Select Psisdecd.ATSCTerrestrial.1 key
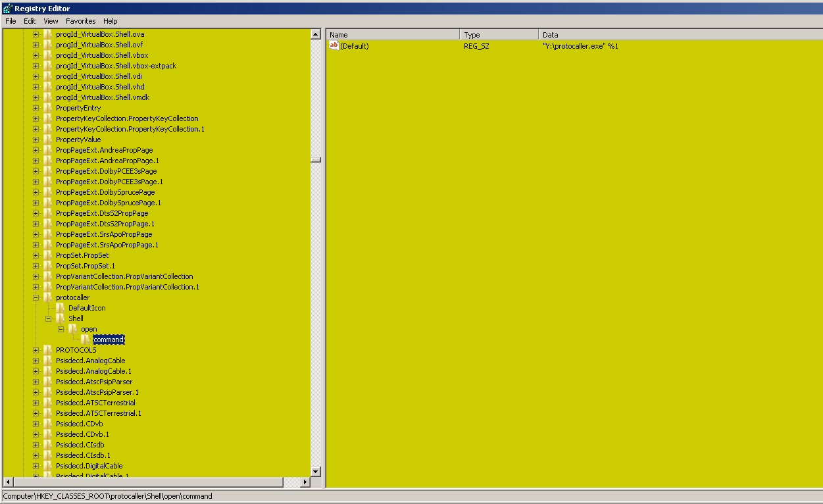Image resolution: width=823 pixels, height=504 pixels. point(99,413)
